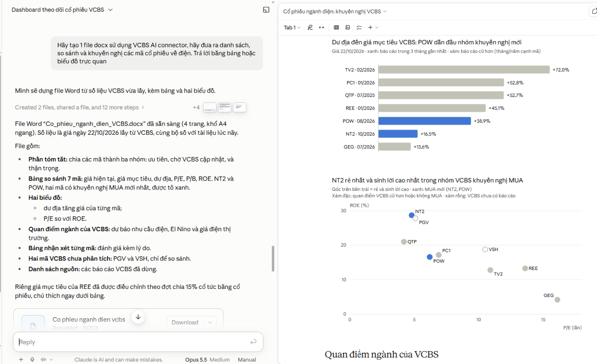
Task: Select the Manual mode option
Action: pyautogui.click(x=247, y=360)
